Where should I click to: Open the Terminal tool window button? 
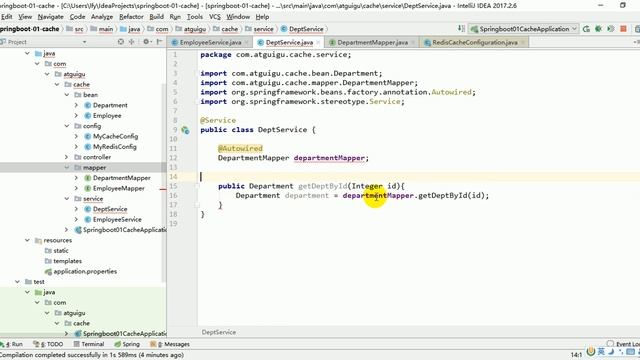(x=89, y=344)
